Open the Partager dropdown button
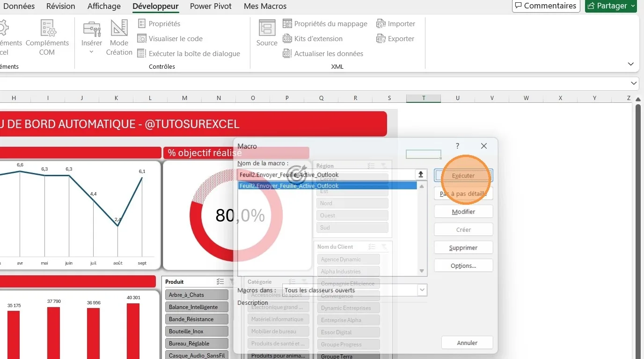 point(611,6)
